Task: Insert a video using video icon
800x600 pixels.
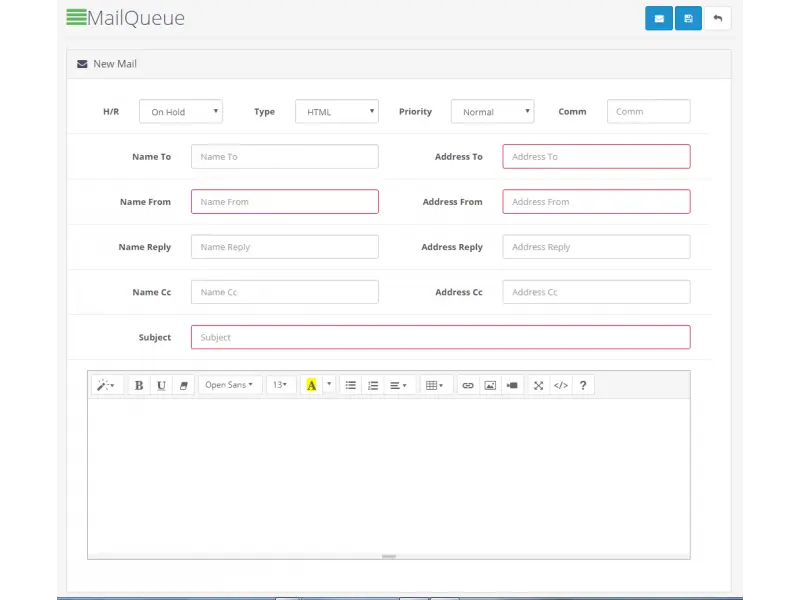Action: tap(512, 385)
